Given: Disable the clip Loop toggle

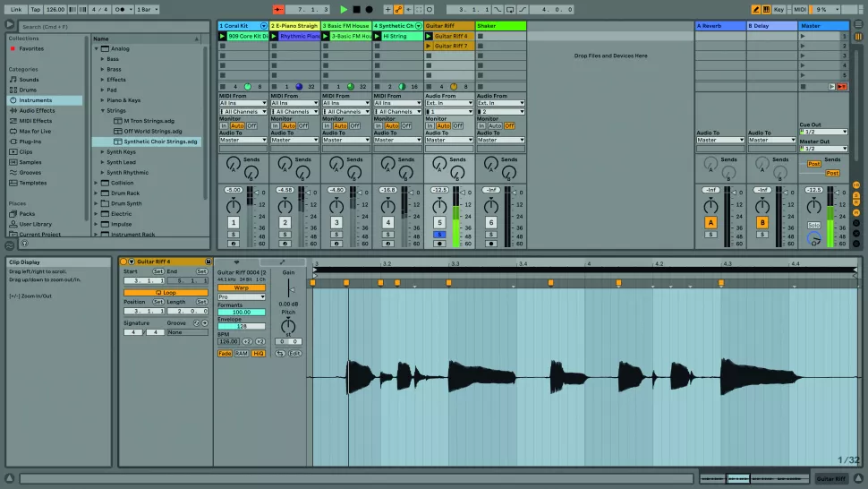Looking at the screenshot, I should pyautogui.click(x=166, y=292).
